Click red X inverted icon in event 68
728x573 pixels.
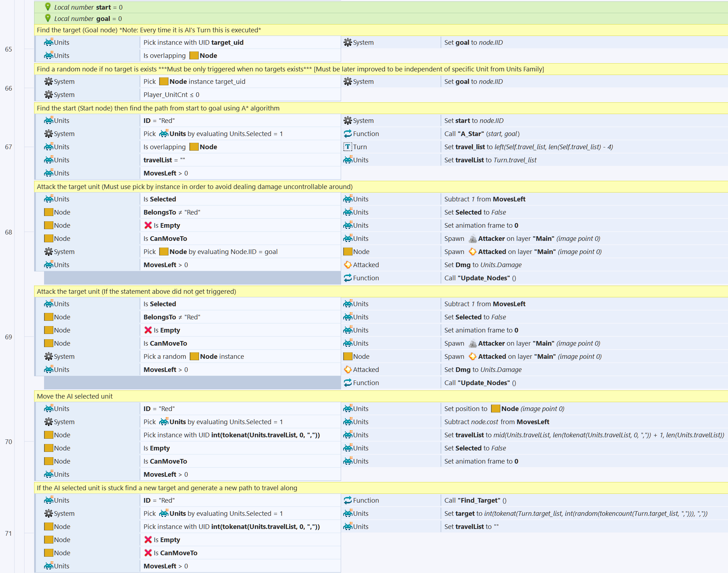tap(148, 225)
